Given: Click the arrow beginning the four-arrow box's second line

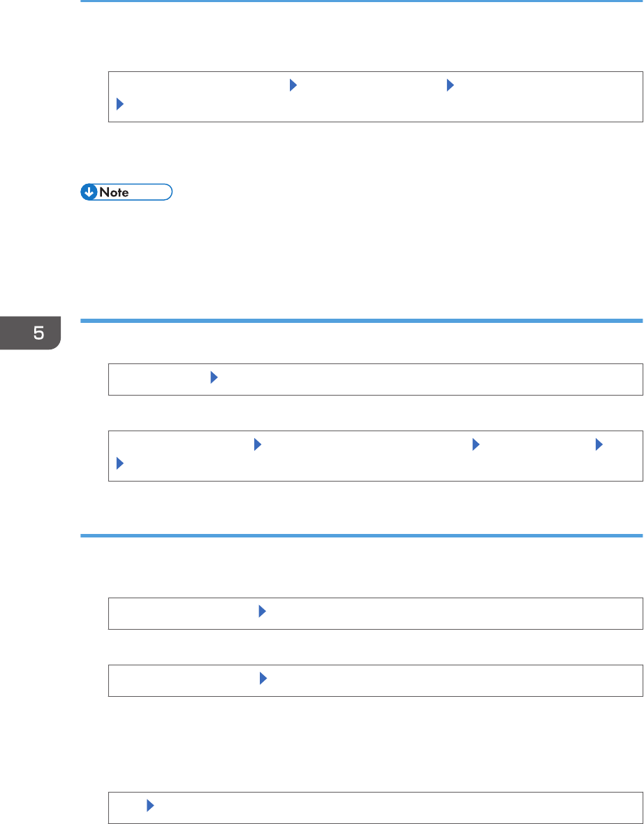Looking at the screenshot, I should click(119, 463).
